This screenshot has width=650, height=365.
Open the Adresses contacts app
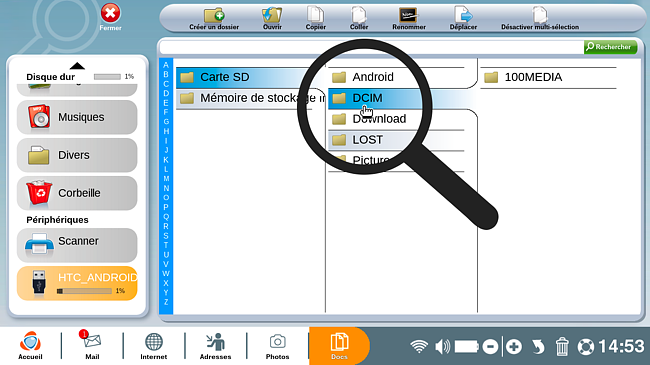[x=215, y=346]
